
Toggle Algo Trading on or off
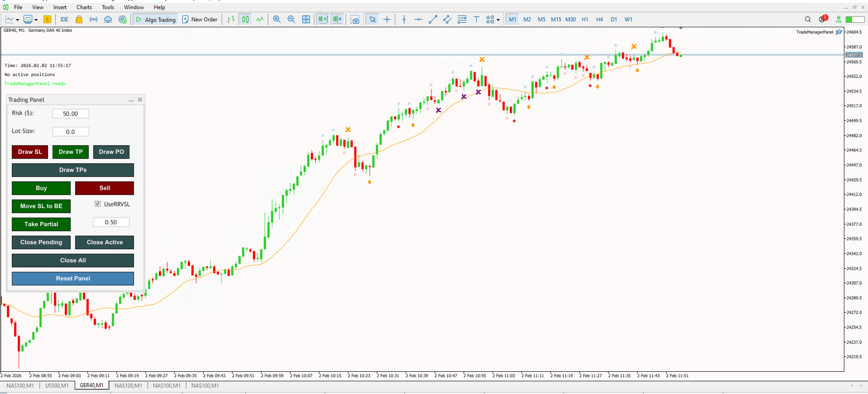(x=156, y=19)
